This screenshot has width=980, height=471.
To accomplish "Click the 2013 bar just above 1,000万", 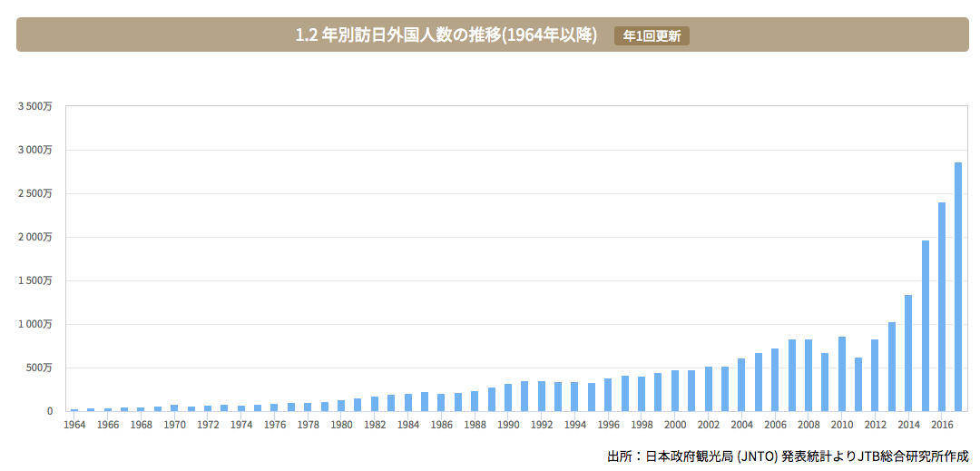I will click(x=892, y=367).
